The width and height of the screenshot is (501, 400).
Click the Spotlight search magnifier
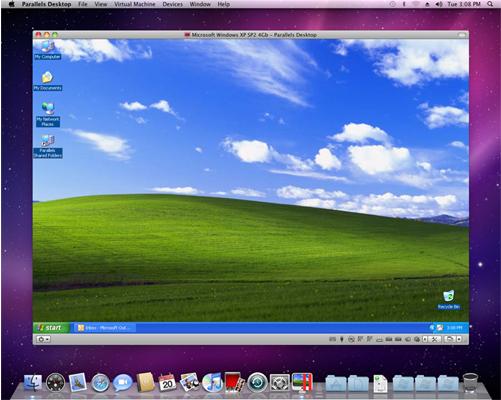click(x=490, y=4)
